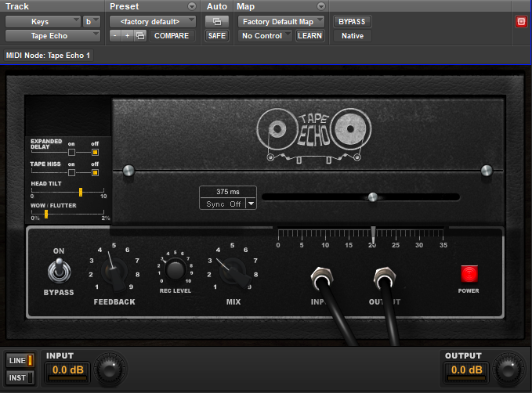Click the red target button in header
Image resolution: width=532 pixels, height=393 pixels.
(521, 22)
